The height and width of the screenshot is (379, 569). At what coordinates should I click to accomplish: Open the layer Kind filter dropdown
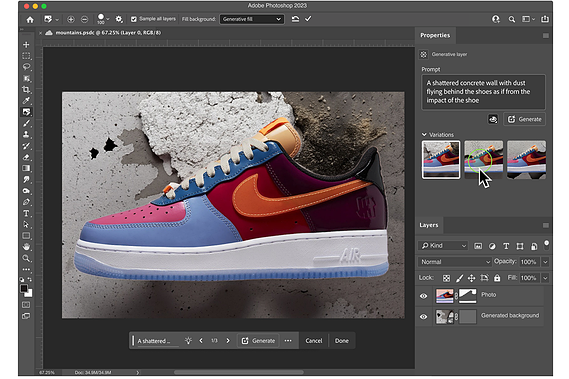click(x=443, y=246)
